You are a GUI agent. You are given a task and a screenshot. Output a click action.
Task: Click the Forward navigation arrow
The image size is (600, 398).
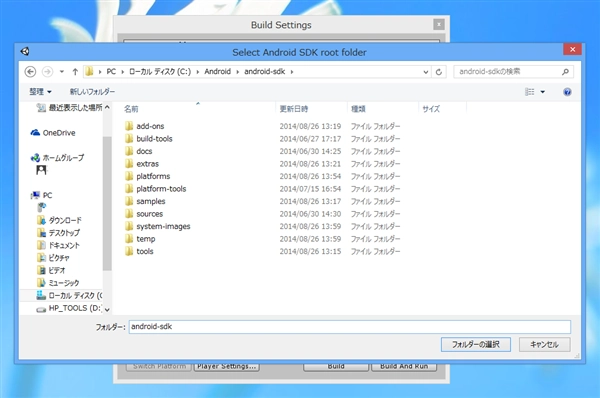pyautogui.click(x=47, y=72)
